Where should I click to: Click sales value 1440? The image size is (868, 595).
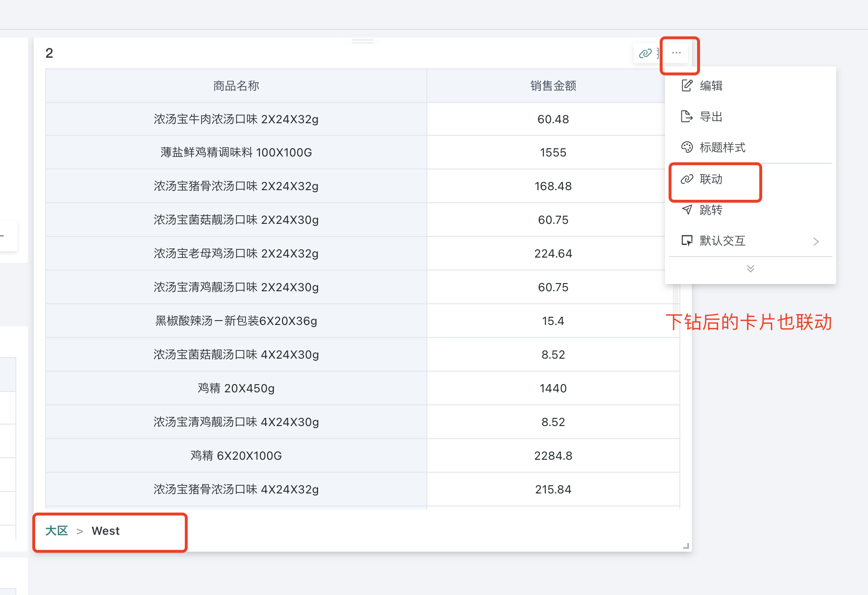click(553, 388)
